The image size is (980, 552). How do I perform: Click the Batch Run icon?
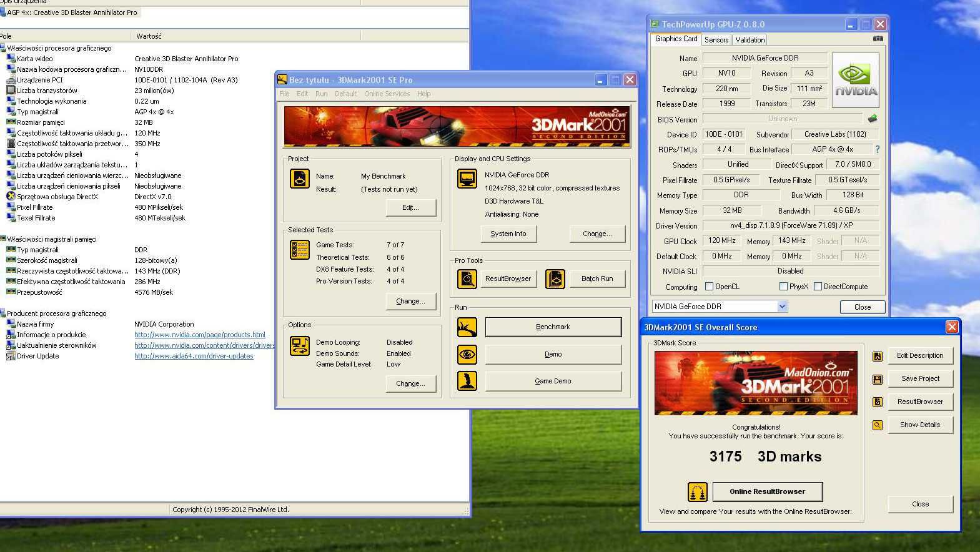tap(555, 279)
